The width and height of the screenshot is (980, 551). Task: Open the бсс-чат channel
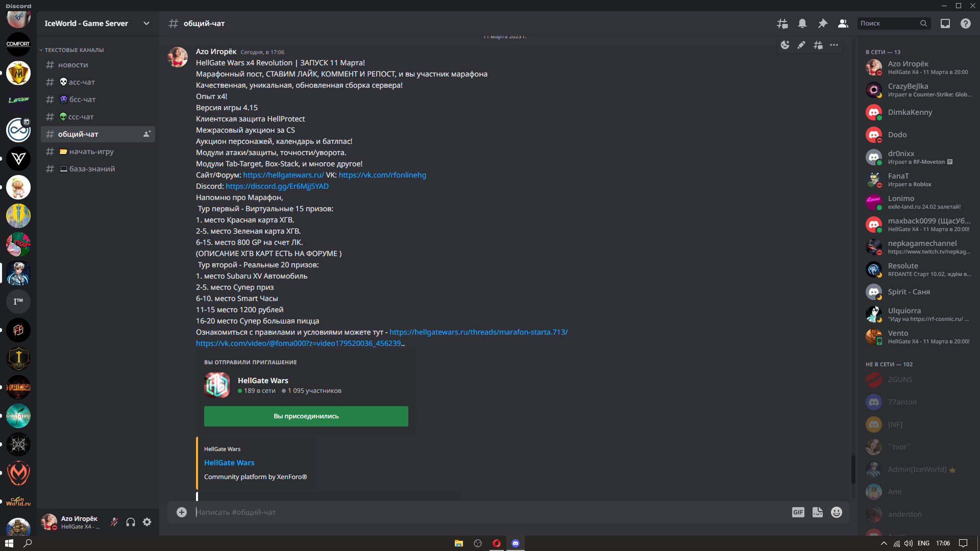98,99
